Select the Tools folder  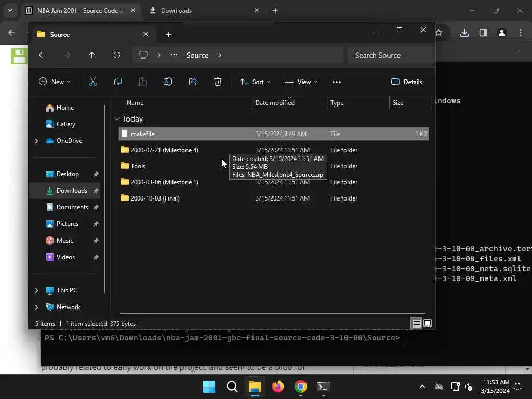[x=273, y=166]
